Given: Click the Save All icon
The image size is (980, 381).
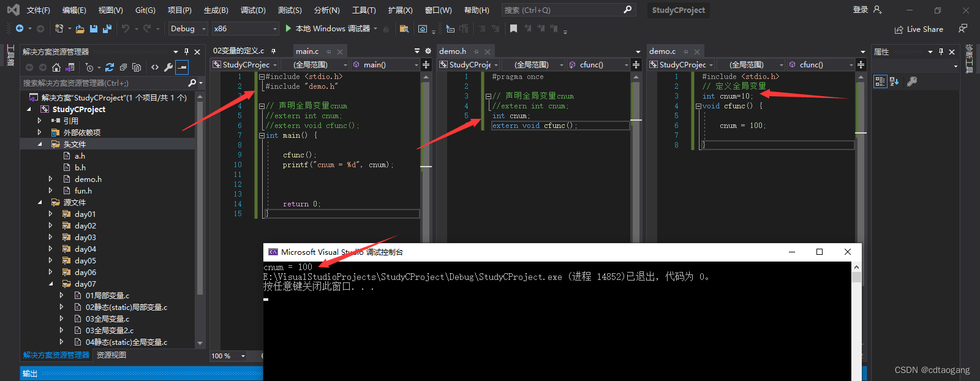Looking at the screenshot, I should (107, 29).
